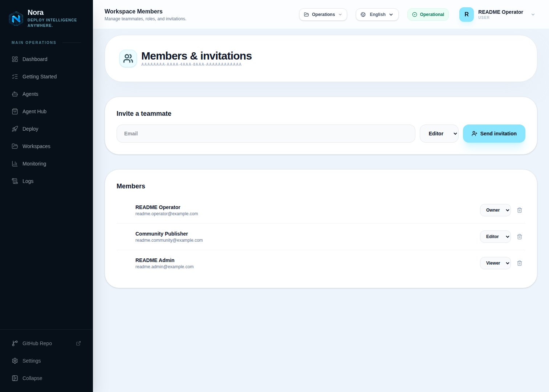The image size is (549, 392).
Task: Click readme.community@example.com email
Action: [x=169, y=240]
